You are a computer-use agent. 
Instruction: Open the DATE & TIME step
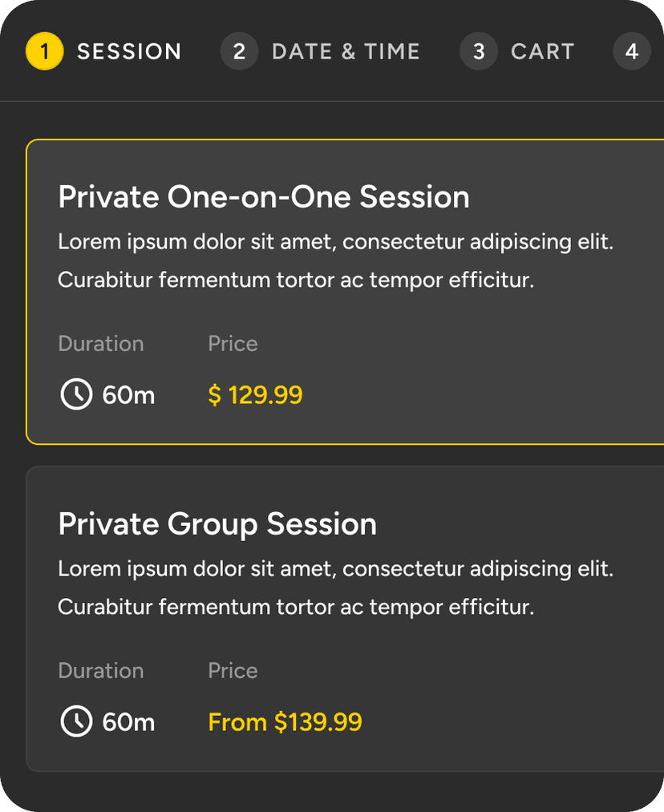(346, 50)
